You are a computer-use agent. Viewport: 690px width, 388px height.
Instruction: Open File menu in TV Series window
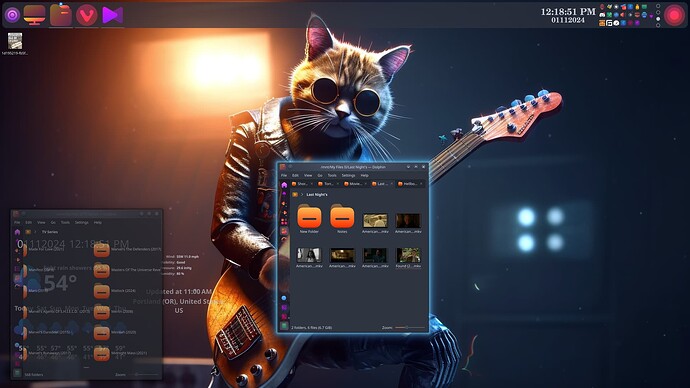coord(17,222)
